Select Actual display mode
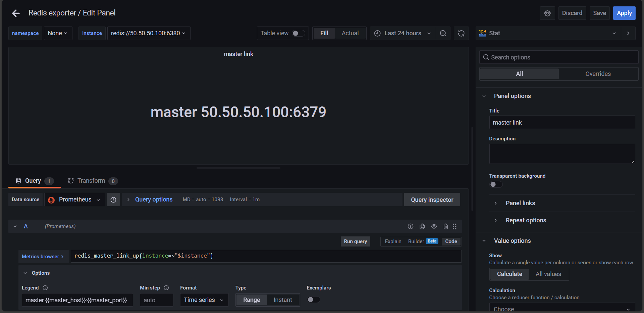 point(350,33)
